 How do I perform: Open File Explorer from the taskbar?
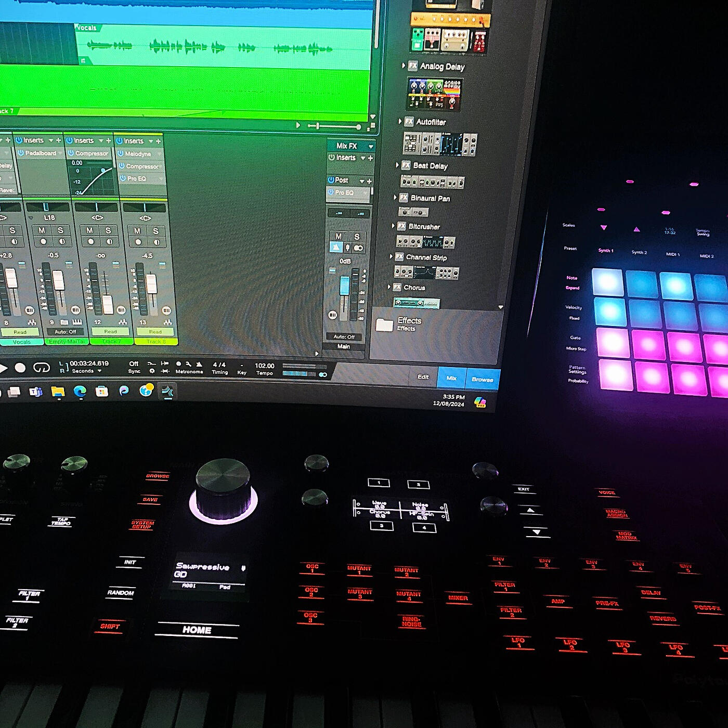pos(58,391)
